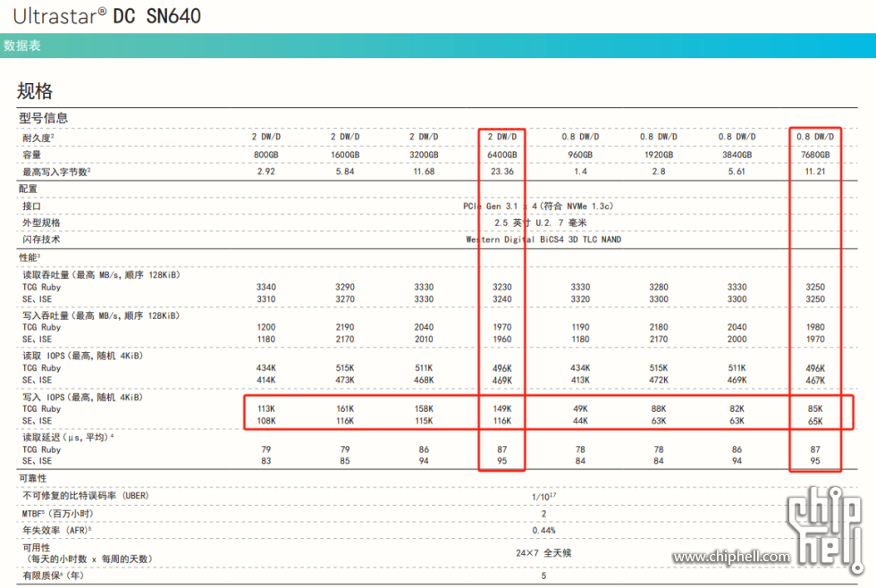876x588 pixels.
Task: Click the 49K write IOPS value
Action: point(580,408)
